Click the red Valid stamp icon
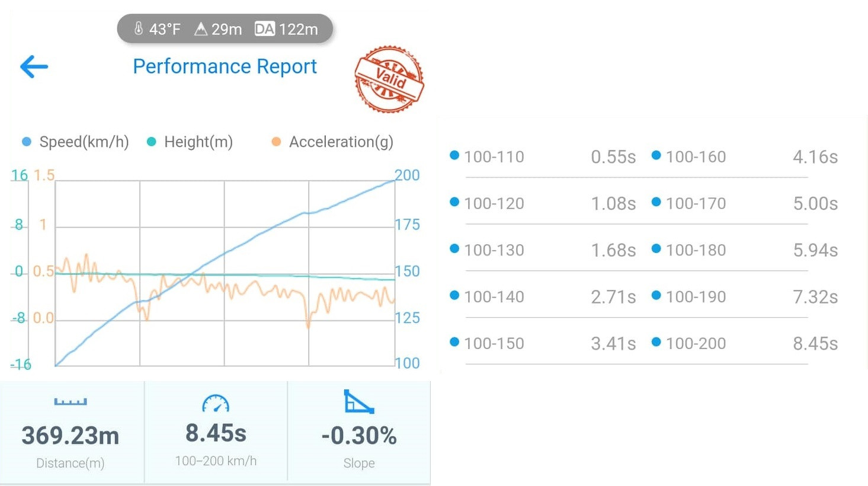Screen dimensions: 868x486 coord(389,79)
